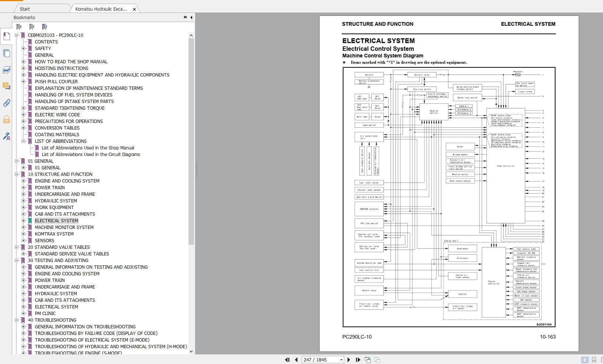Open the Security padlock panel icon
The width and height of the screenshot is (603, 364).
tap(6, 119)
